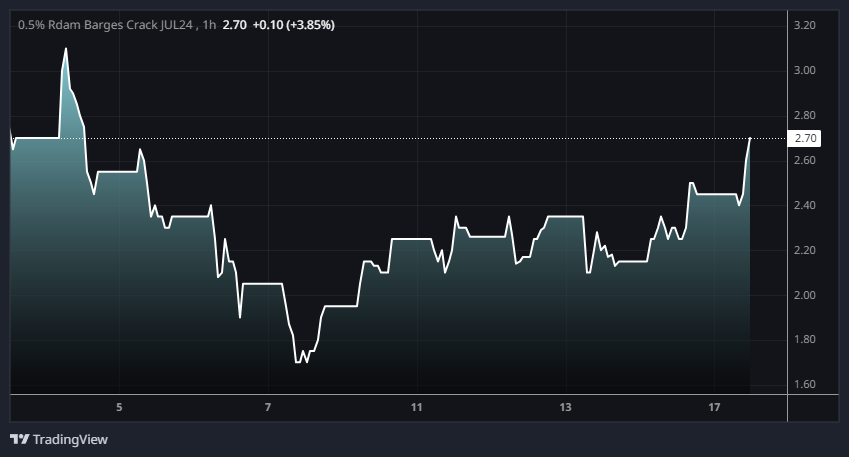Click the 2.40 price axis label
This screenshot has height=457, width=849.
[x=804, y=205]
